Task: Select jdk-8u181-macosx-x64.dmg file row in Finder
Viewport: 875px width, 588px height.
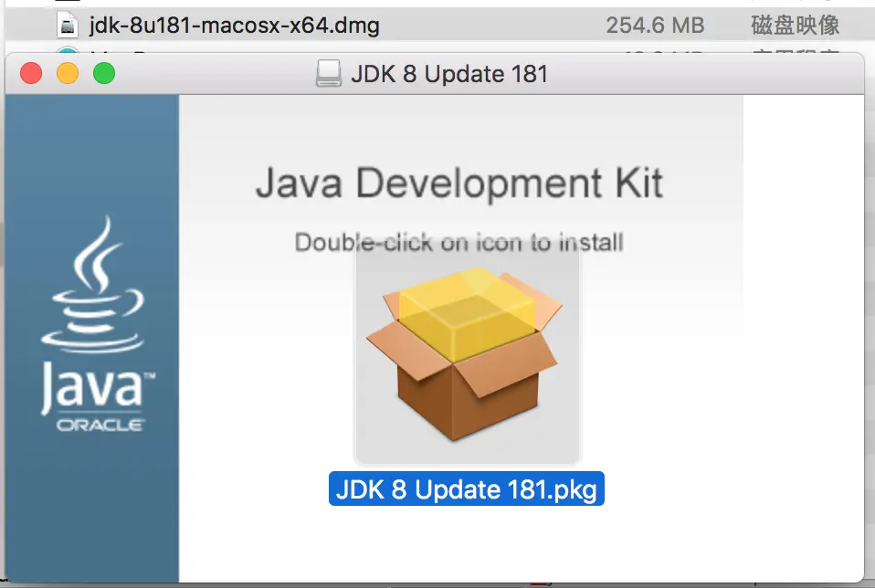Action: coord(437,25)
